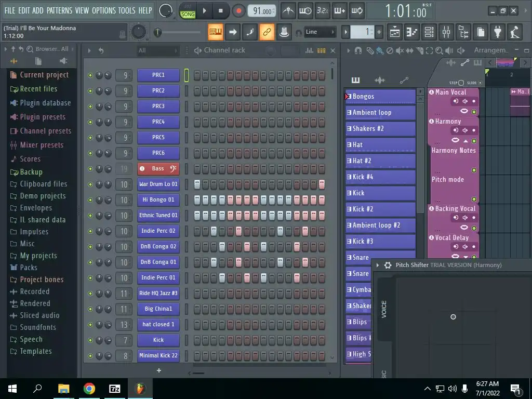Click the graph editor icon in Channel rack
The width and height of the screenshot is (532, 399).
pos(310,50)
